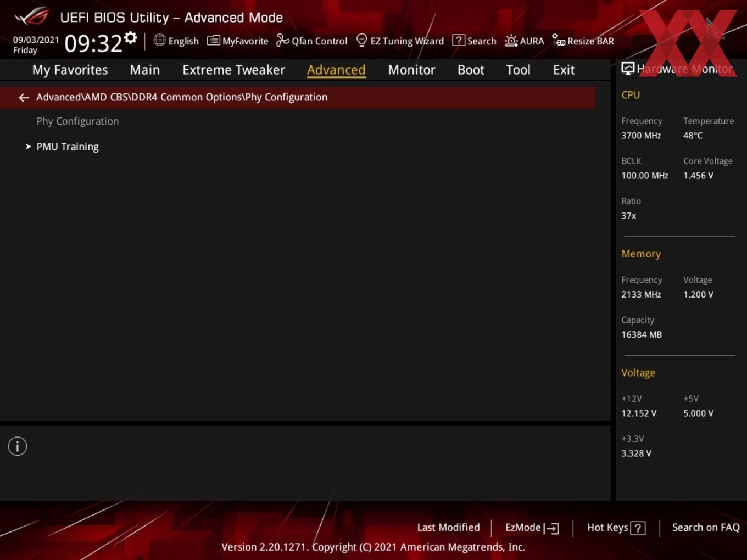Click +5V reading 5.000 V
This screenshot has height=560, width=747.
pos(698,413)
